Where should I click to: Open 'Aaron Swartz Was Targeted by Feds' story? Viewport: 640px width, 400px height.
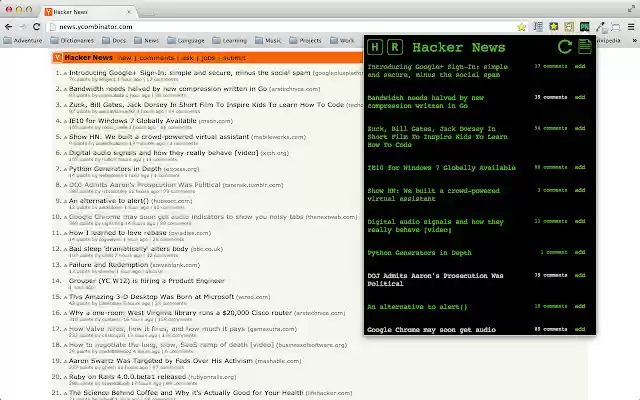(x=161, y=361)
